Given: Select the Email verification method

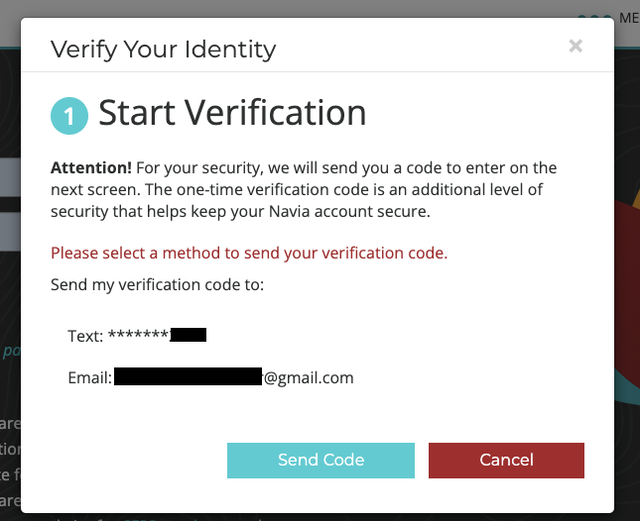Looking at the screenshot, I should click(x=89, y=378).
